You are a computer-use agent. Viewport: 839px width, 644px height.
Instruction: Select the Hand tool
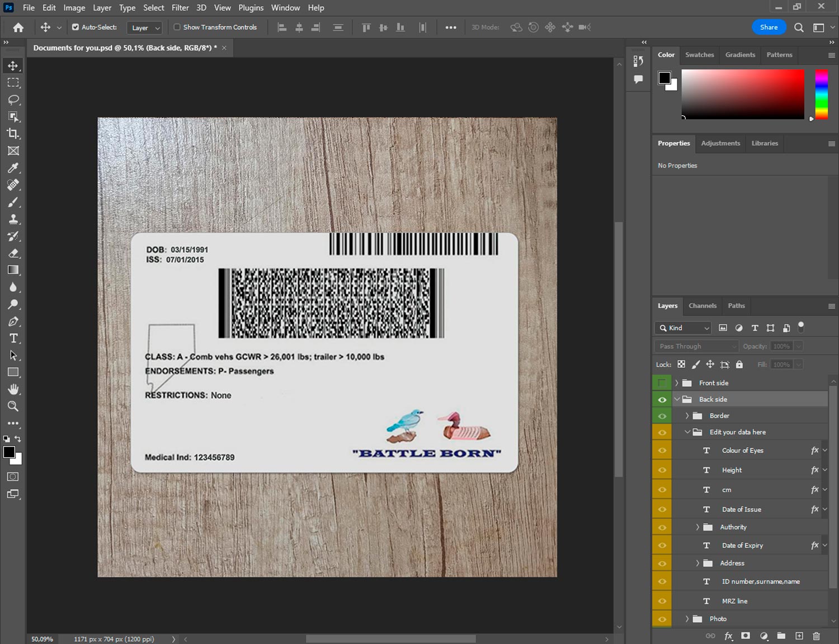(13, 389)
